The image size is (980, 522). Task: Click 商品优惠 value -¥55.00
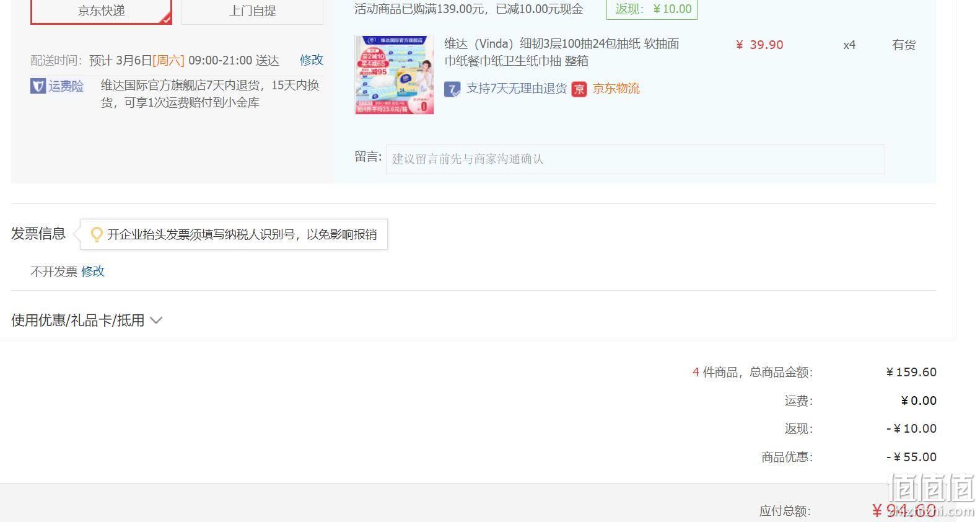click(911, 458)
